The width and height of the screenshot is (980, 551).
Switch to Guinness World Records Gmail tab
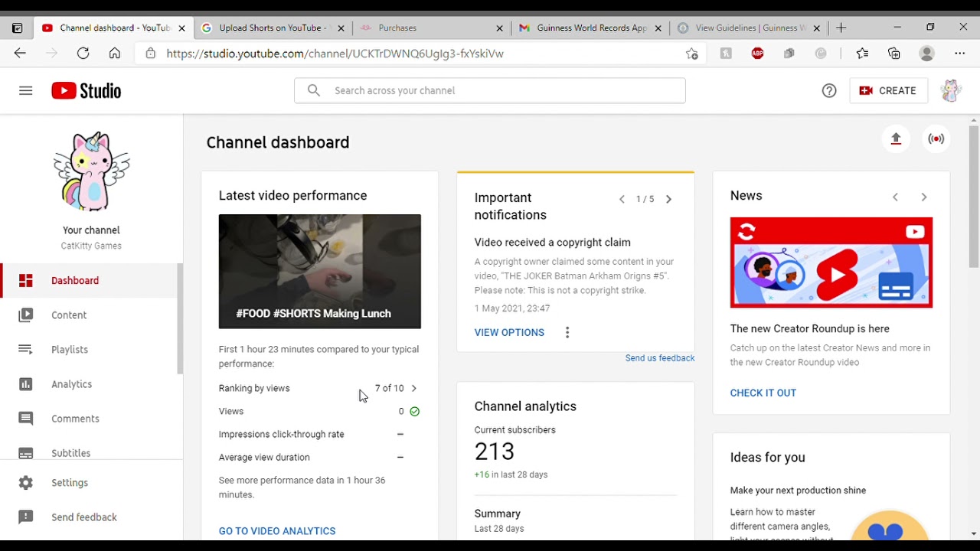[592, 28]
